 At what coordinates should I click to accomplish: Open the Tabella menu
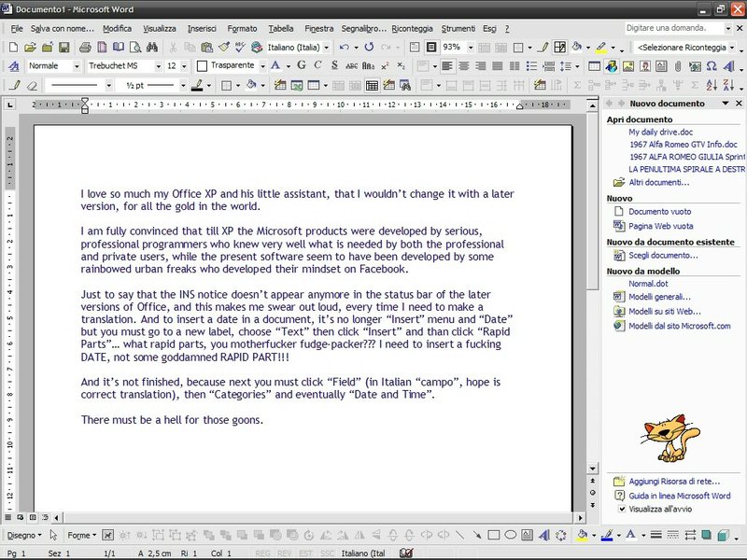tap(281, 29)
